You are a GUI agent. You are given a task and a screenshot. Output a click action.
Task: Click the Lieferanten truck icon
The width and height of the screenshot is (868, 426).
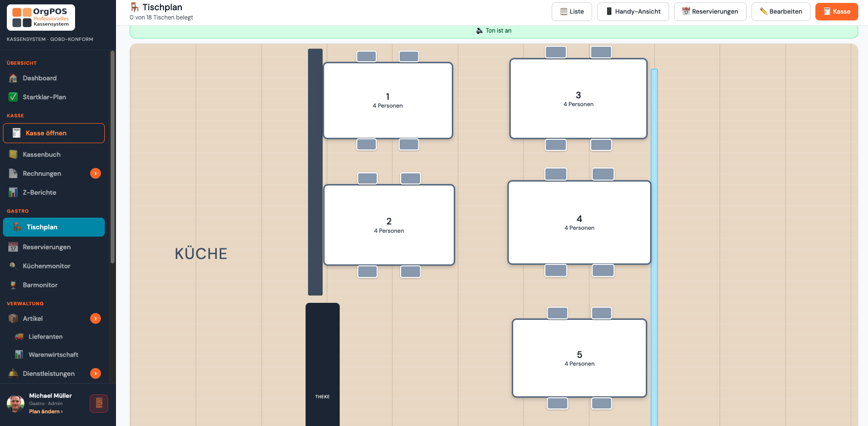[x=19, y=336]
